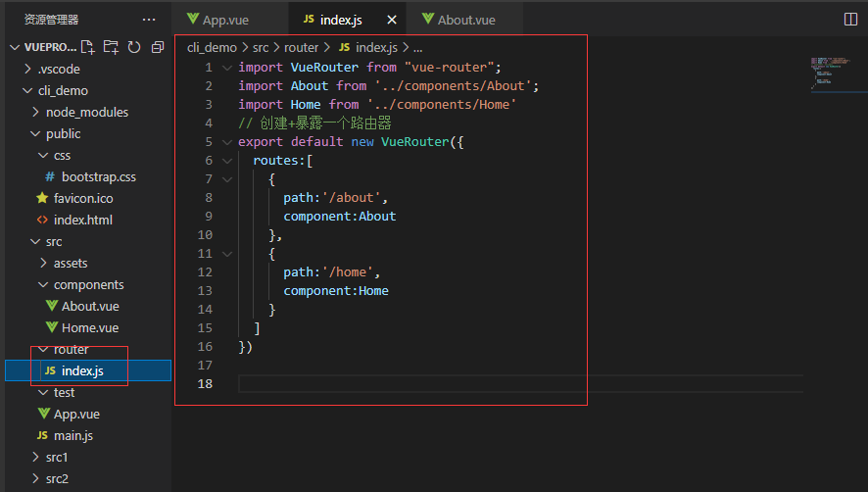Image resolution: width=868 pixels, height=492 pixels.
Task: Expand the .vscode folder
Action: click(27, 70)
